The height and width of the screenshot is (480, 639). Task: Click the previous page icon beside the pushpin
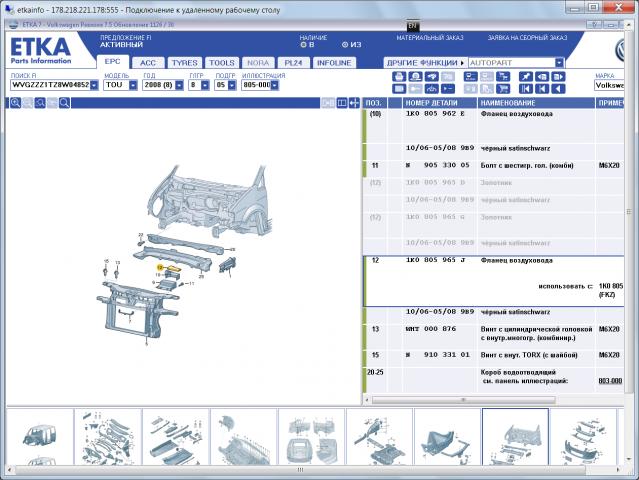(x=542, y=76)
